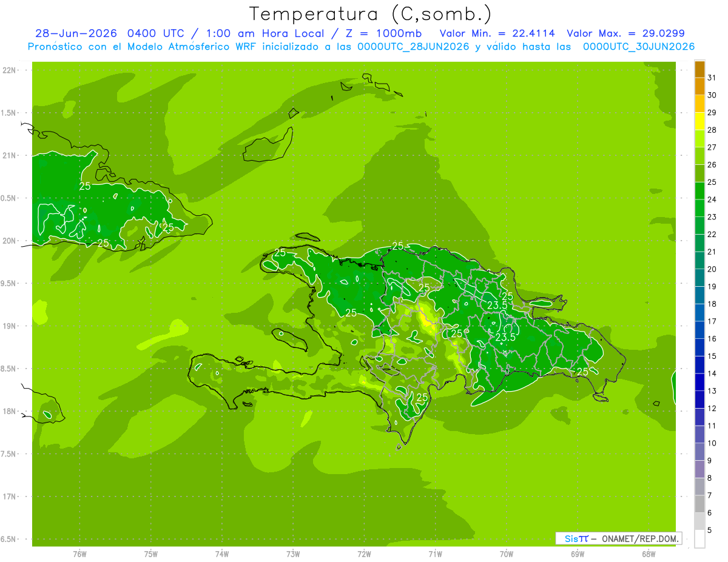This screenshot has height=562, width=728.
Task: Click the legend value 11
Action: 712,426
